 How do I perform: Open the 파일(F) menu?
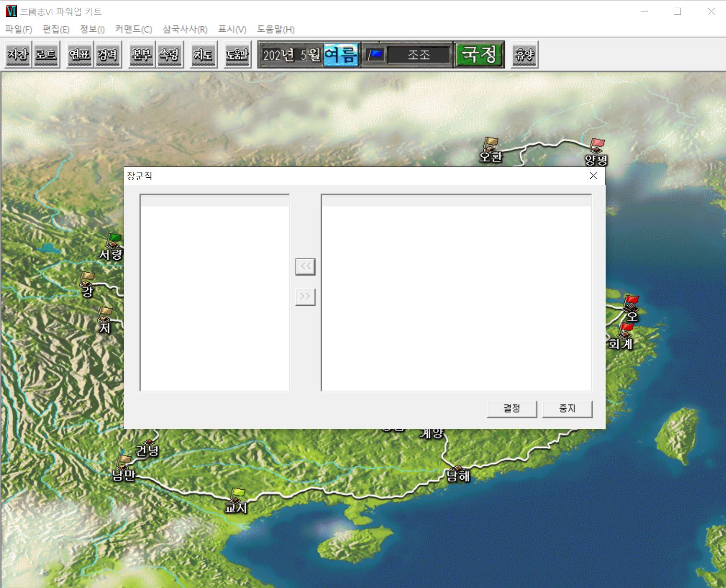coord(19,29)
